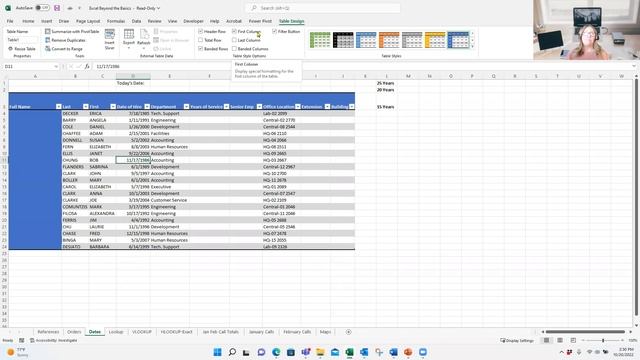Open the Formulas ribbon tab

[x=116, y=21]
